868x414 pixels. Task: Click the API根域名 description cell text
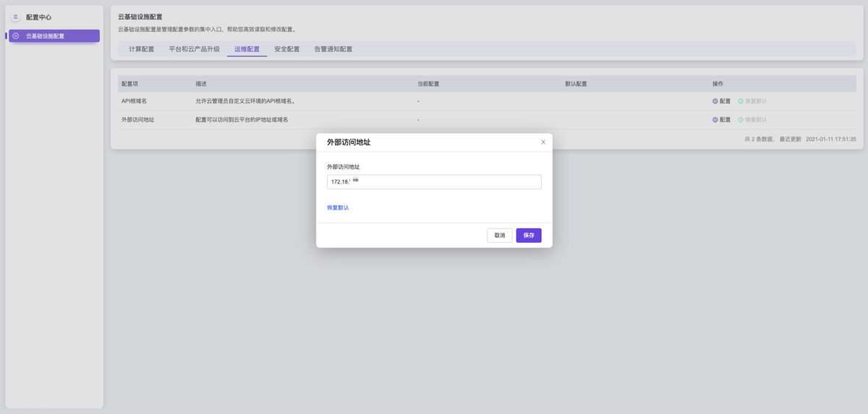tap(245, 101)
